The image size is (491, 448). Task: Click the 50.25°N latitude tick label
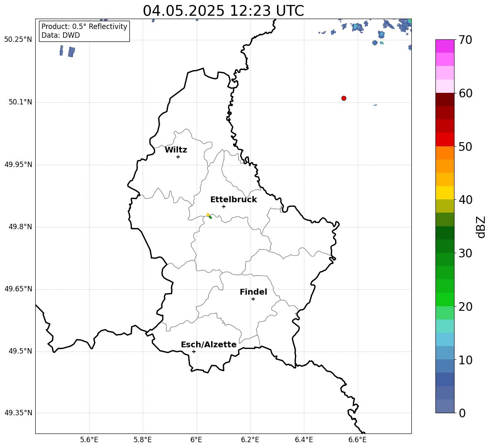[18, 40]
